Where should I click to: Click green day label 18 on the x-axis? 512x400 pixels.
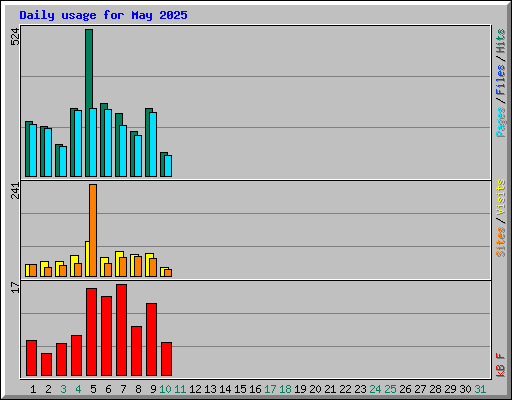click(285, 389)
